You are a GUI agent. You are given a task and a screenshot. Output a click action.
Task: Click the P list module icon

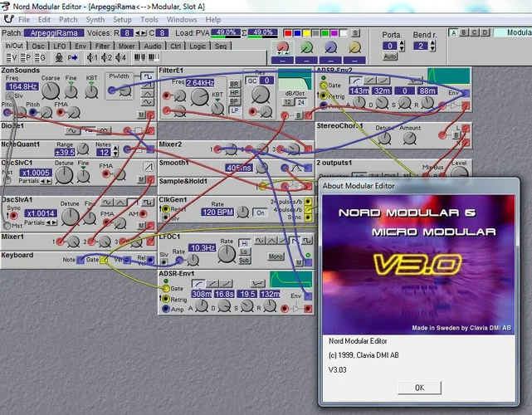pos(26,58)
